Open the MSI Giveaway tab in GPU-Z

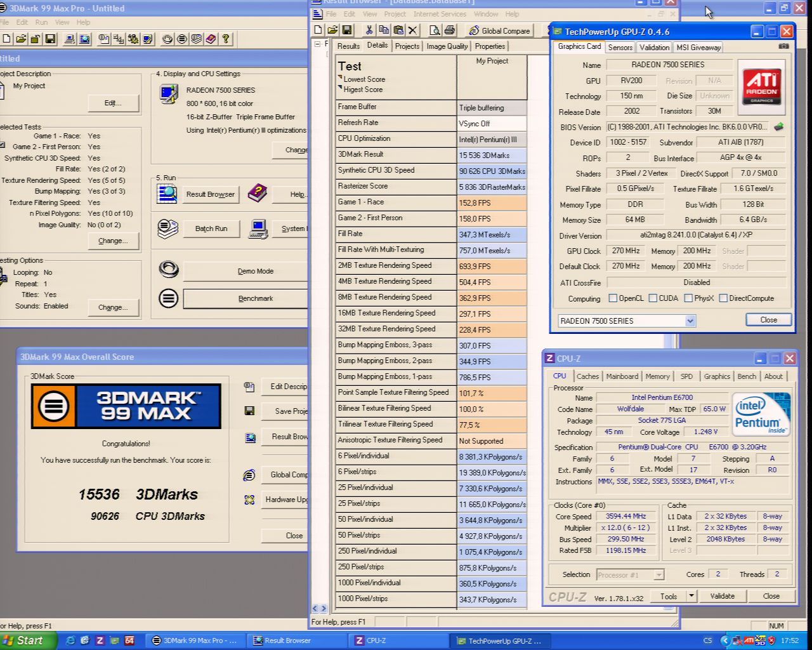tap(698, 48)
